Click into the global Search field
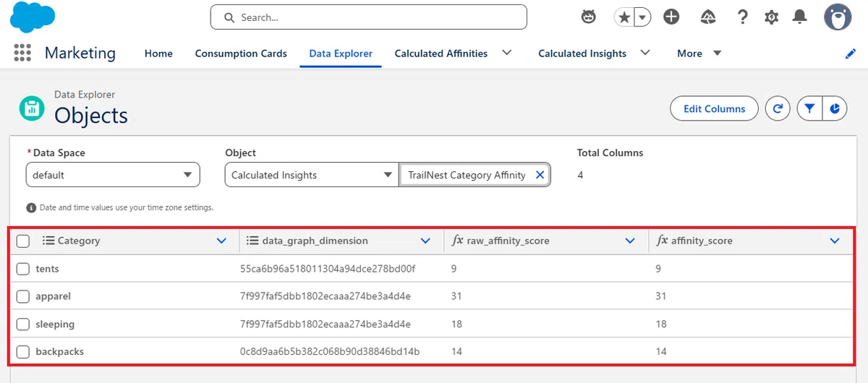Viewport: 868px width, 383px height. pyautogui.click(x=368, y=17)
